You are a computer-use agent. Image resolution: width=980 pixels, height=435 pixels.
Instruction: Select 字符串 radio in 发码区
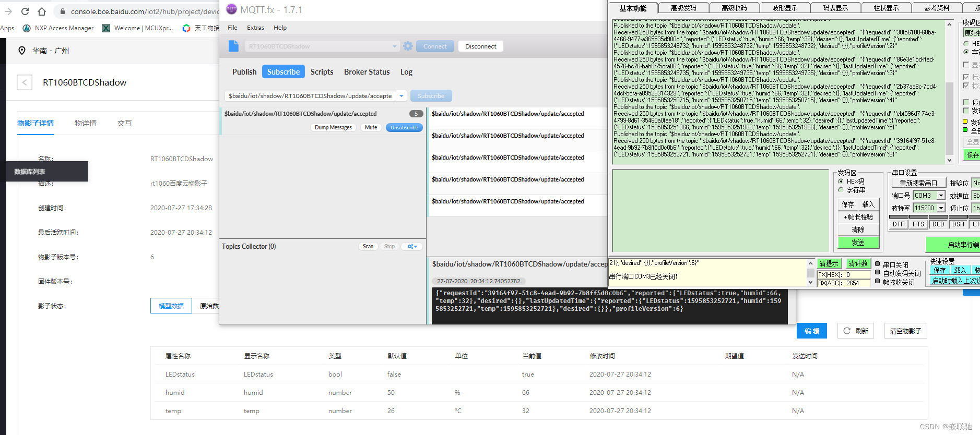click(841, 190)
